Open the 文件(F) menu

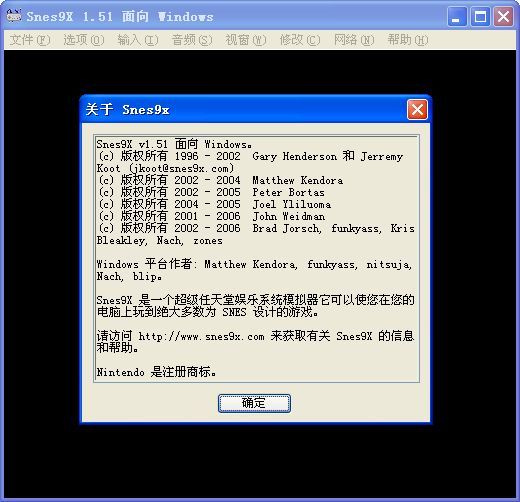[x=30, y=40]
